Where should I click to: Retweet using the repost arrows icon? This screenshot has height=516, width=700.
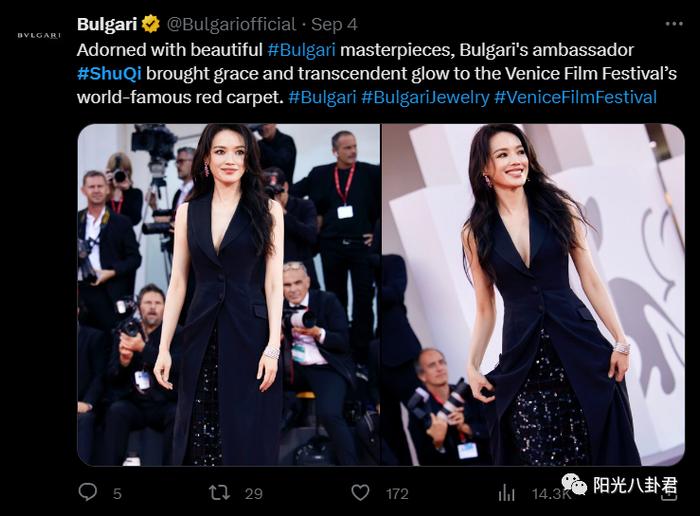(219, 493)
